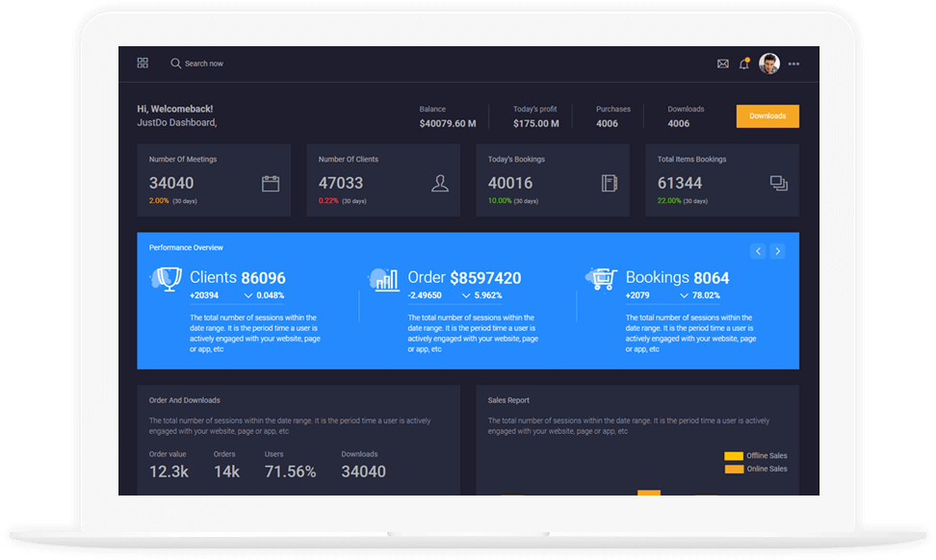Go to next Performance Overview slide
Screen dimensions: 936x560
(778, 251)
